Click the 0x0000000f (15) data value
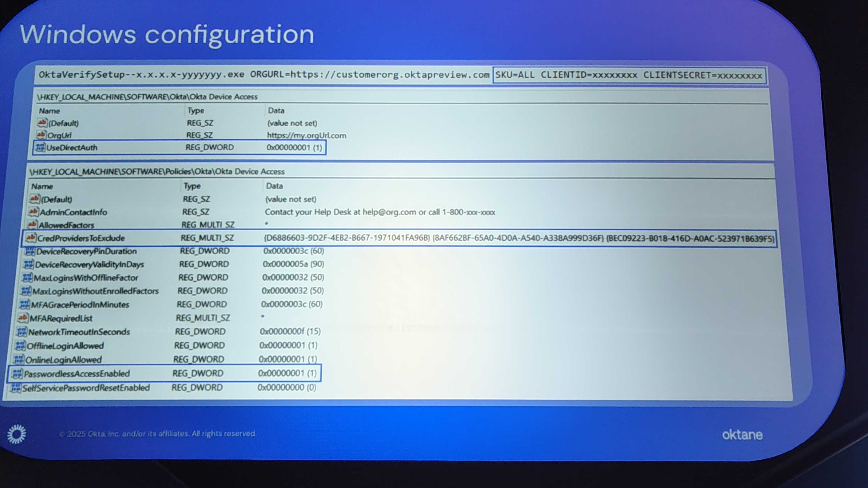 (x=290, y=332)
